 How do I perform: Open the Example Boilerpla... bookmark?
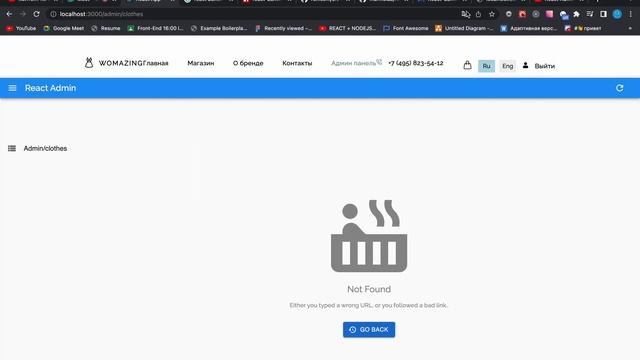219,28
